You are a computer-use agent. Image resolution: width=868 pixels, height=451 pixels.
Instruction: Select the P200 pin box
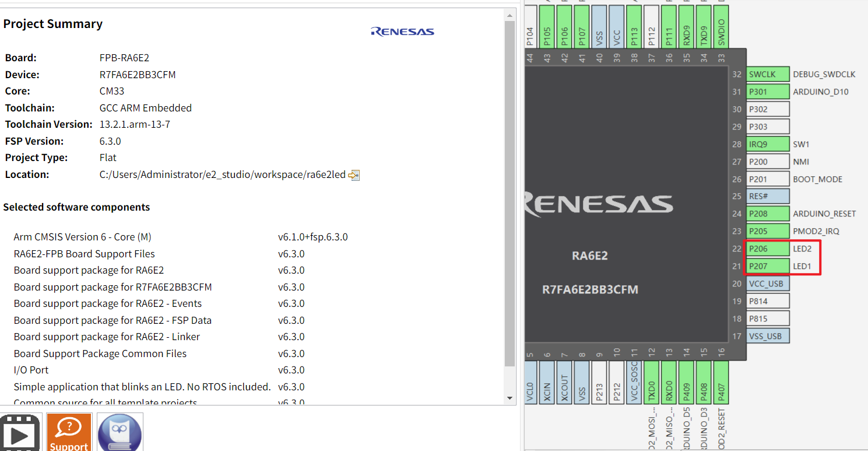pyautogui.click(x=768, y=162)
